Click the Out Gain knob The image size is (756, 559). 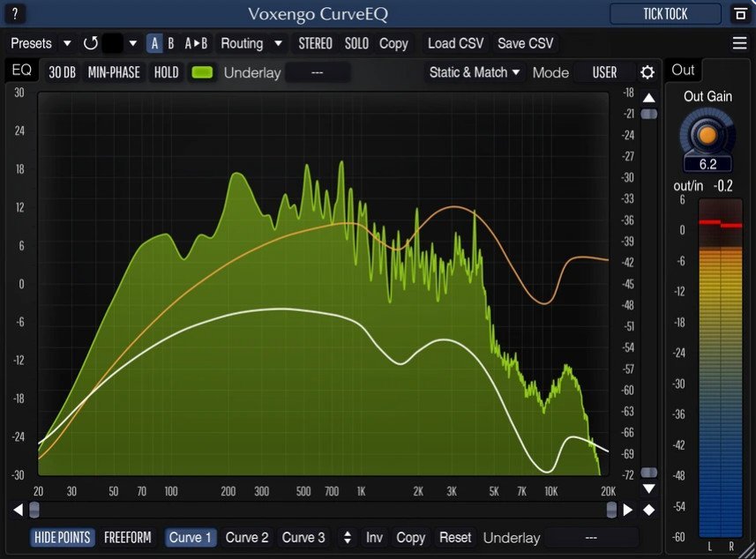pyautogui.click(x=707, y=135)
